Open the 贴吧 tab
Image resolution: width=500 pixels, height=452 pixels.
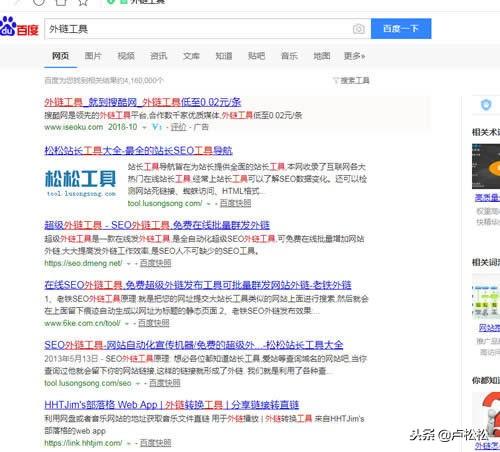pos(257,56)
